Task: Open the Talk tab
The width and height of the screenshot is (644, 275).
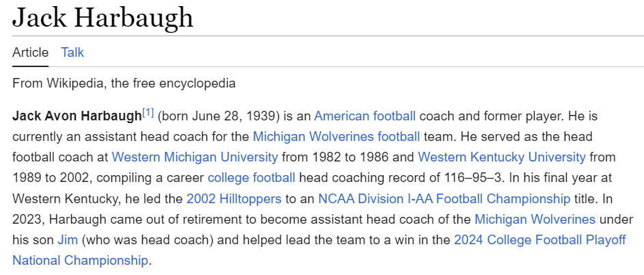Action: pyautogui.click(x=72, y=53)
